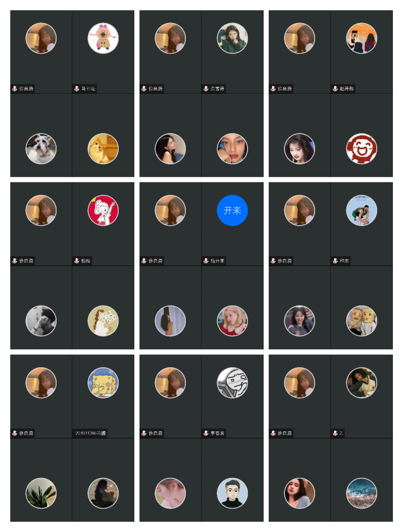Select the SpongeBob avatar
Screen dimensions: 403x532
[x=103, y=383]
